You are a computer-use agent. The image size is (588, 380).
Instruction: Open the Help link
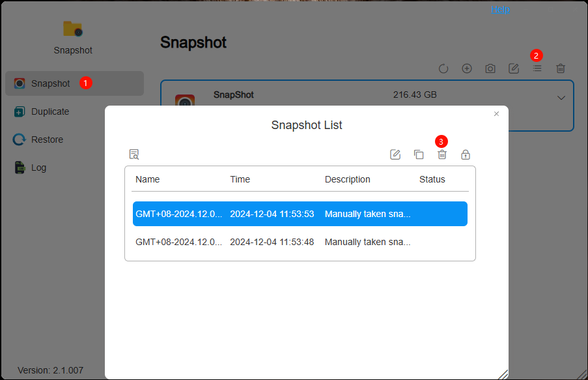click(x=500, y=9)
